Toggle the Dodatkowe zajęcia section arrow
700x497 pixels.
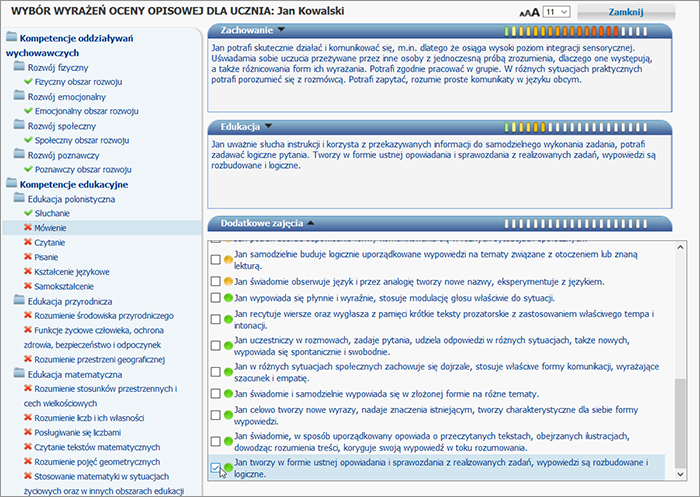tap(310, 223)
